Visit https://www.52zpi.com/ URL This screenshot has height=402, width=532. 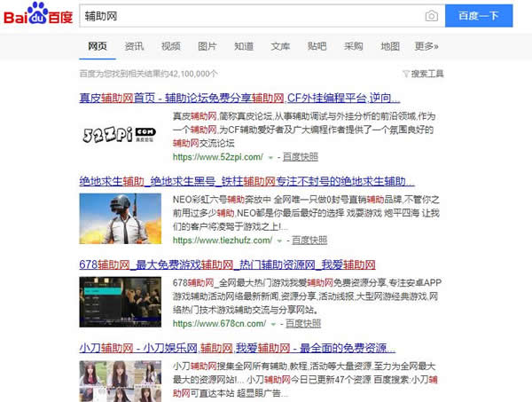pos(218,157)
